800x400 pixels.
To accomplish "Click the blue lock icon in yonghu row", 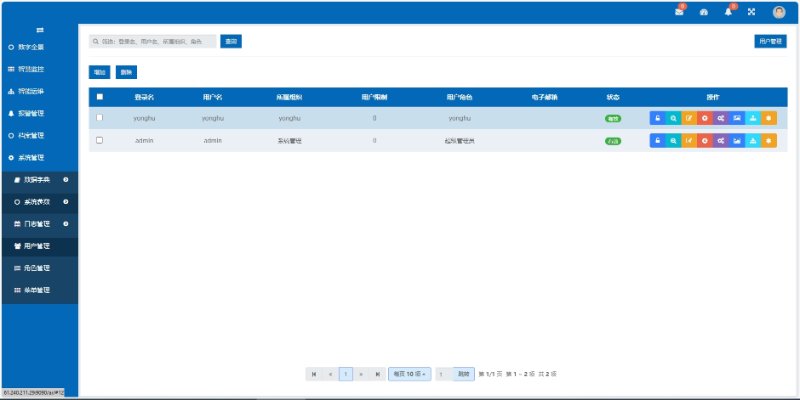I will (x=657, y=118).
